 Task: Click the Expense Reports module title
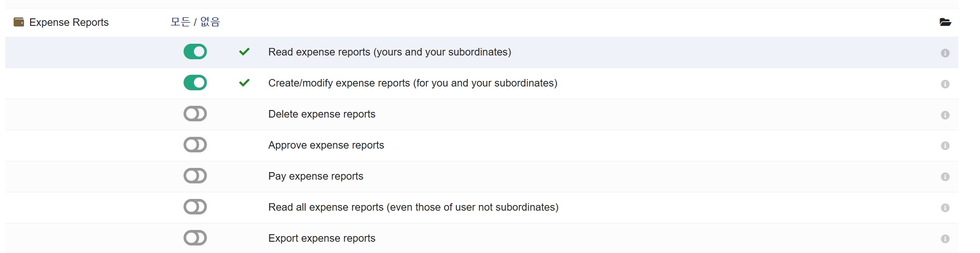click(x=69, y=22)
